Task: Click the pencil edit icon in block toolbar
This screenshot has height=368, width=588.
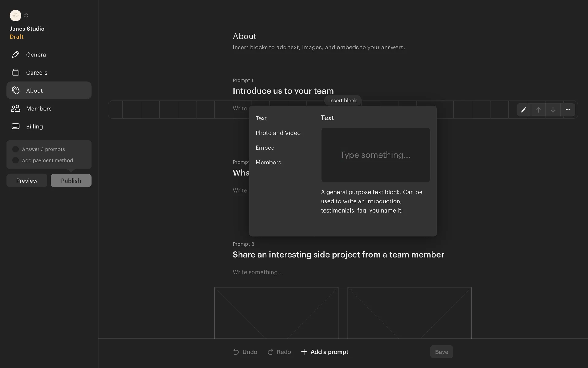Action: tap(523, 110)
